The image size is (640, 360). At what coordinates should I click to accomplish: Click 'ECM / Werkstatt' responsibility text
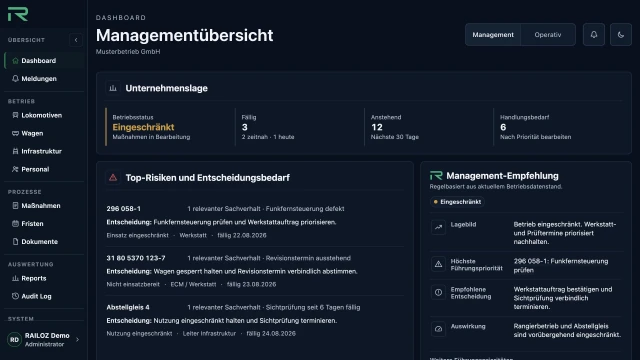193,284
